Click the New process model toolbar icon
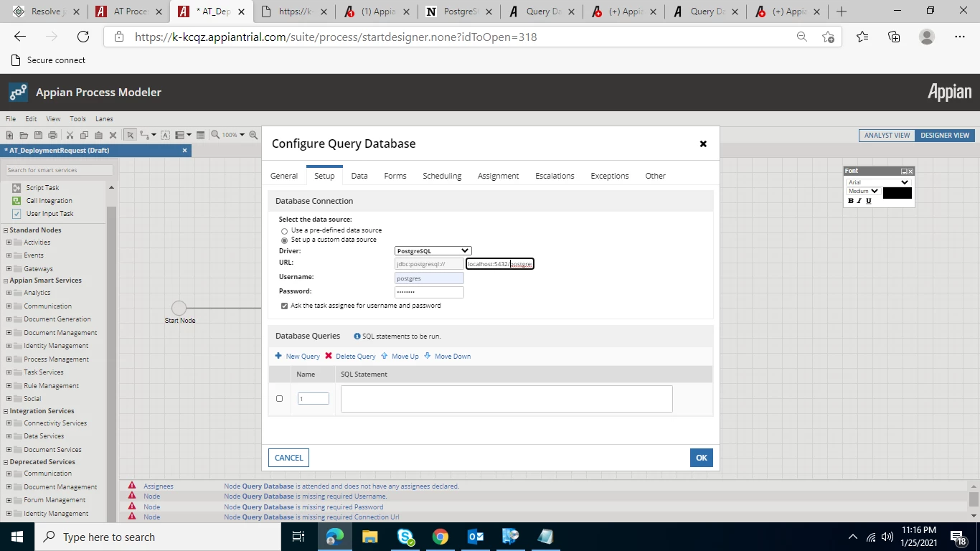This screenshot has width=980, height=551. point(9,135)
